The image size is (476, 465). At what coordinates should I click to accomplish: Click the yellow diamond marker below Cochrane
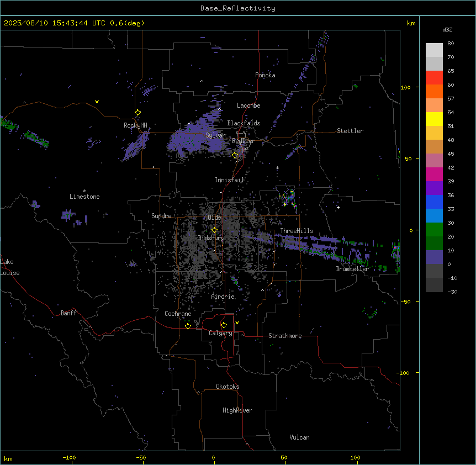point(188,326)
